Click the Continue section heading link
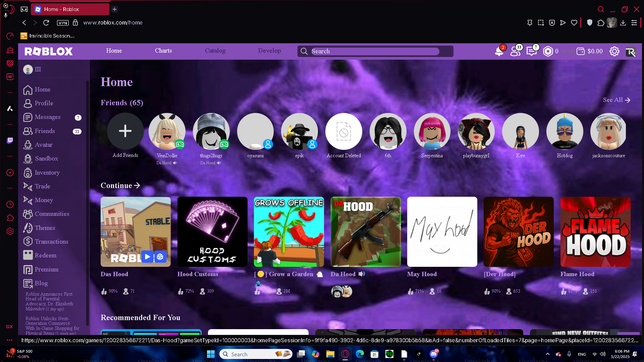The image size is (644, 362). point(120,185)
